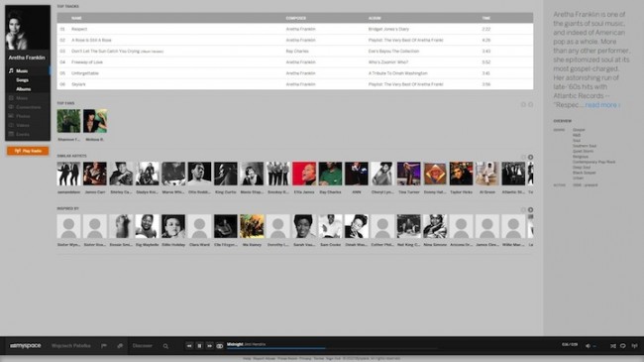
Task: Click the Myspace logo in the bottom bar
Action: tap(25, 345)
